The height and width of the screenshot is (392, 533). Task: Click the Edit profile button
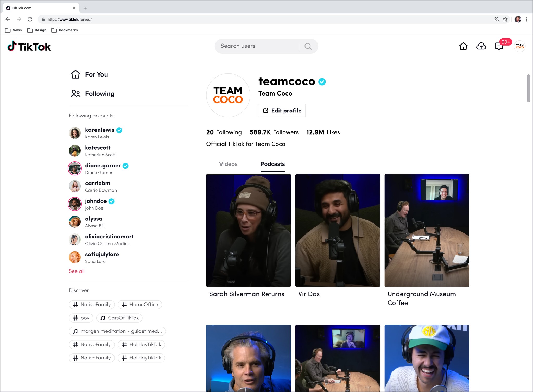[282, 111]
